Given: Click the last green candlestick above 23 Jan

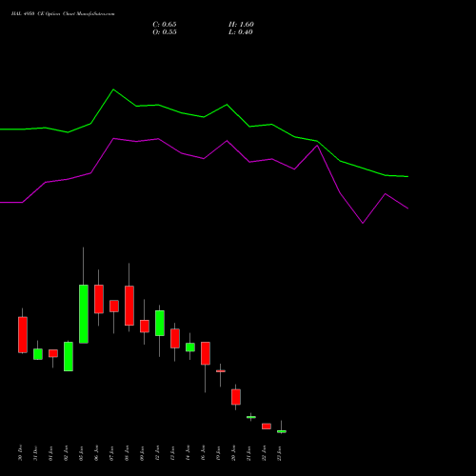Looking at the screenshot, I should point(282,431).
